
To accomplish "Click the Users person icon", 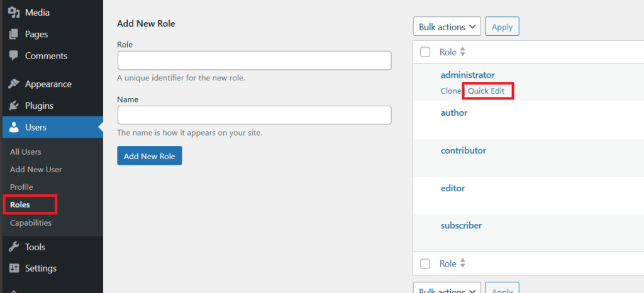I will 14,128.
